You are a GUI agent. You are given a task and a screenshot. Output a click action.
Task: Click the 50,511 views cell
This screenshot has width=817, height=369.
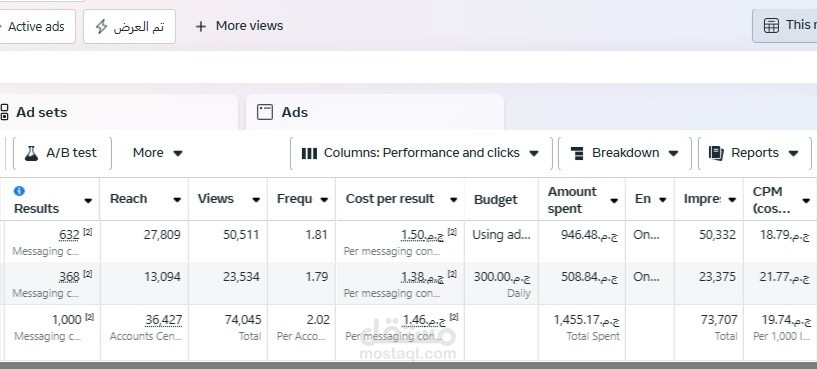click(x=241, y=235)
